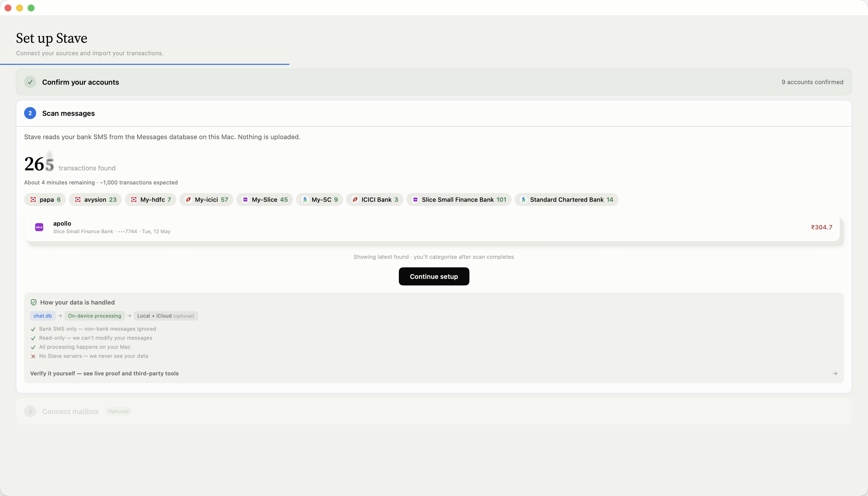Click the ₹304.7 amount
The image size is (868, 496).
tap(821, 227)
